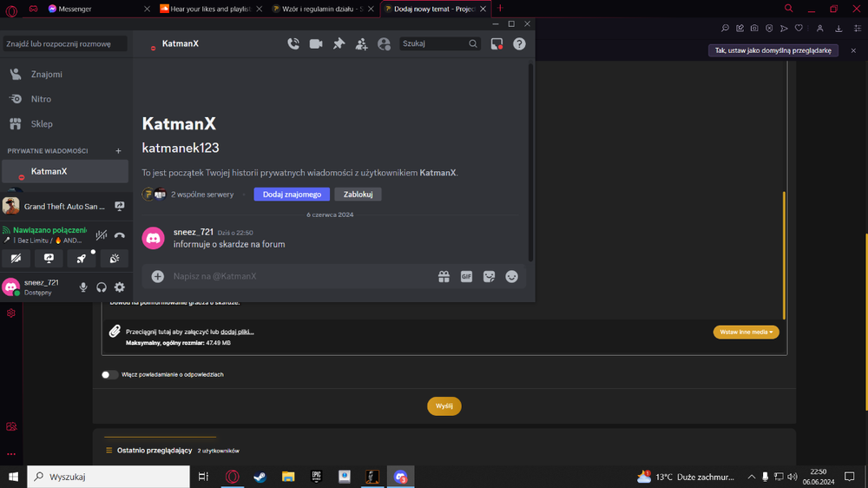The image size is (868, 488).
Task: Open the sticker picker
Action: click(x=490, y=276)
